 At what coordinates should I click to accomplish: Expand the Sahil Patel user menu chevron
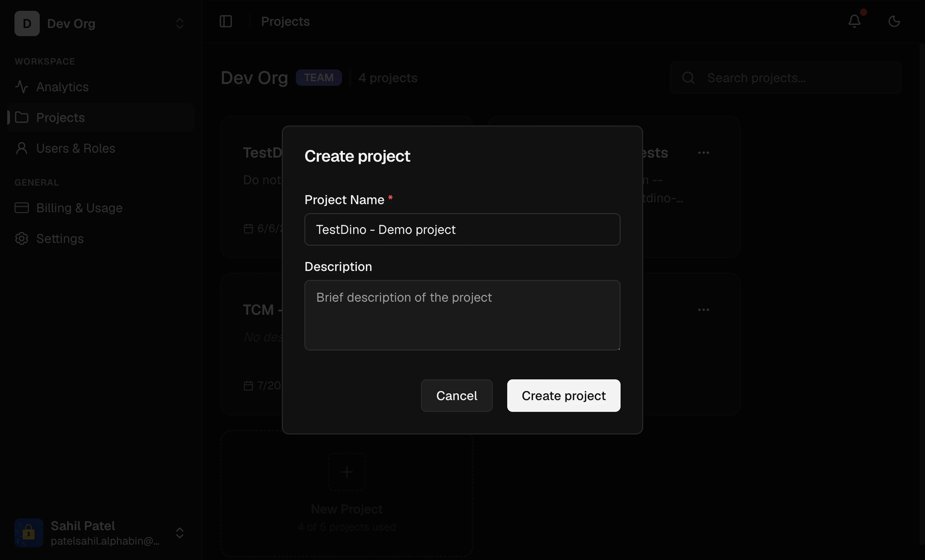179,533
